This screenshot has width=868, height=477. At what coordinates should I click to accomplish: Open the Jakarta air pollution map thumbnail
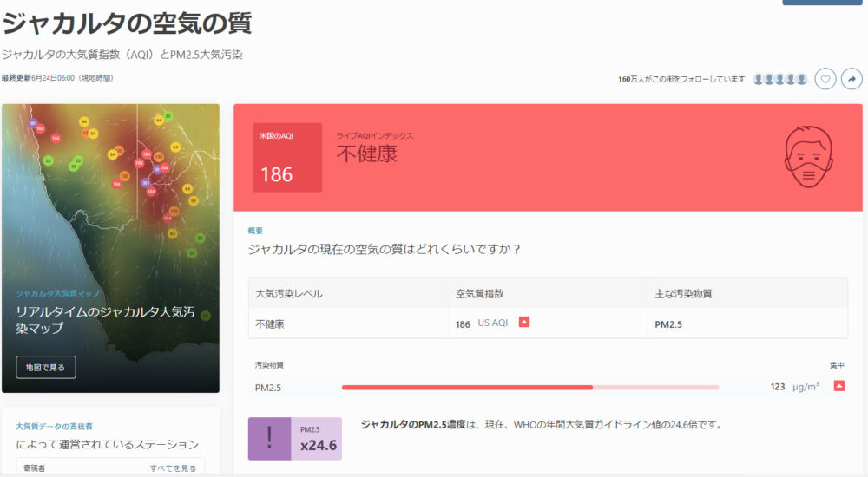pos(110,248)
